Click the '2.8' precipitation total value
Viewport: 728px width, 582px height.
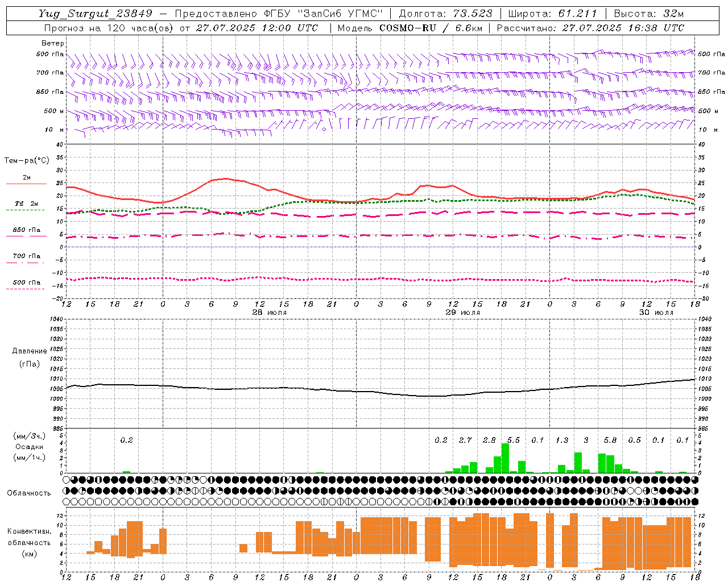click(489, 440)
